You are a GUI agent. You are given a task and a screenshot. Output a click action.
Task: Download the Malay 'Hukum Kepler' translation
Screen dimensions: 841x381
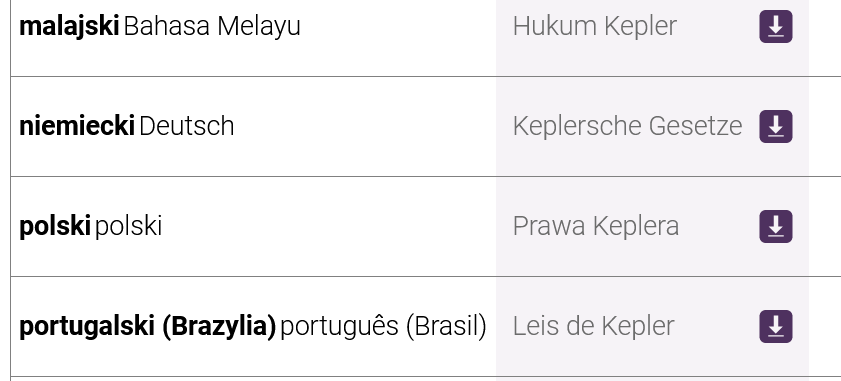(x=776, y=26)
